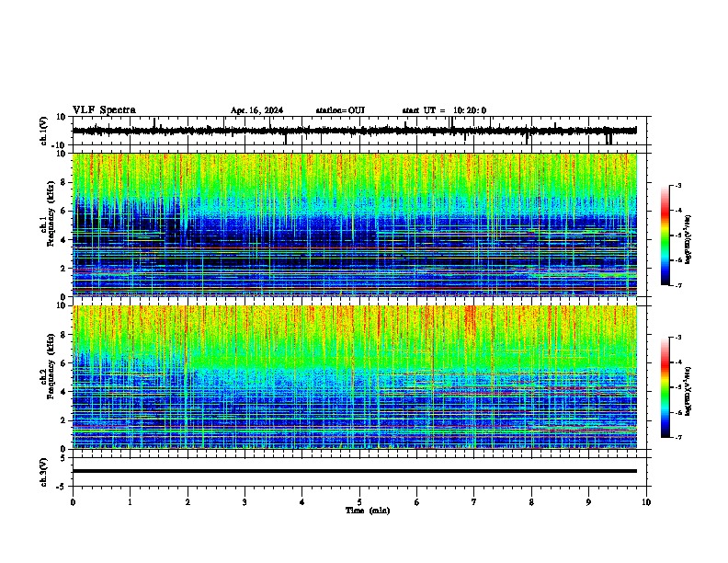The height and width of the screenshot is (563, 728).
Task: Click time axis tick label "3"
Action: [x=245, y=502]
